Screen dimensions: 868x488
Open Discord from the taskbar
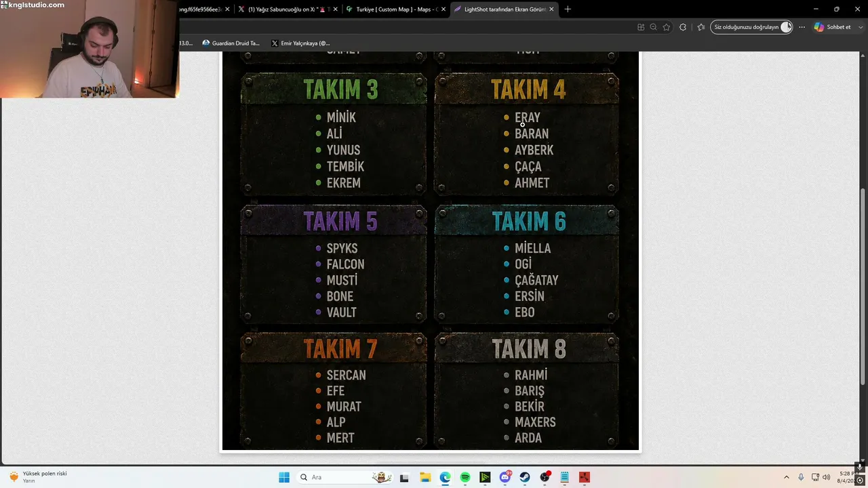pos(505,477)
